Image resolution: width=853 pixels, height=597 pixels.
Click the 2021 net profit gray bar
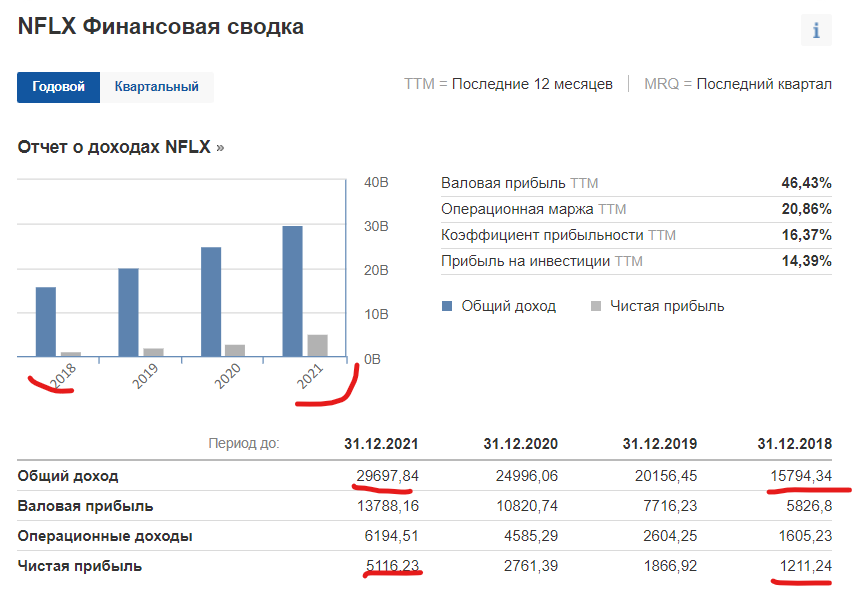(x=318, y=346)
